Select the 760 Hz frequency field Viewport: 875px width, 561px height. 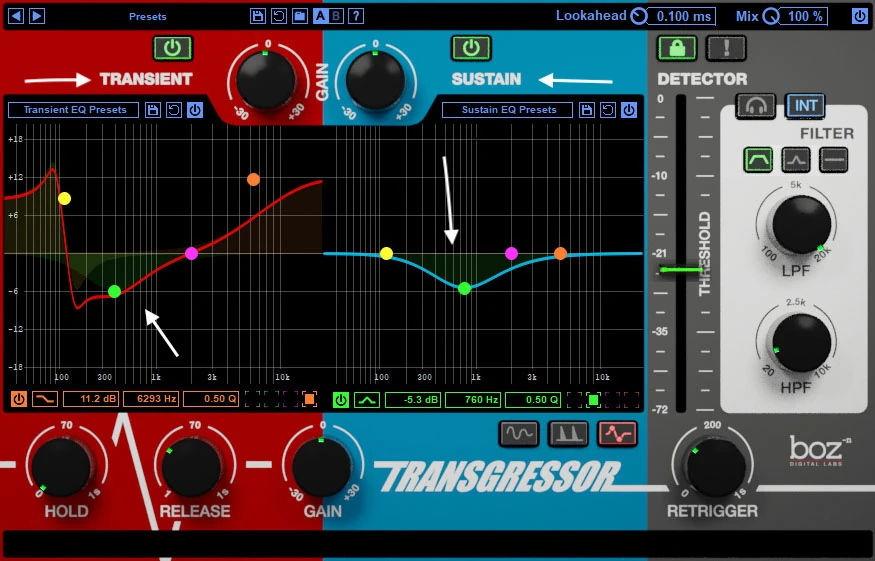pos(473,400)
